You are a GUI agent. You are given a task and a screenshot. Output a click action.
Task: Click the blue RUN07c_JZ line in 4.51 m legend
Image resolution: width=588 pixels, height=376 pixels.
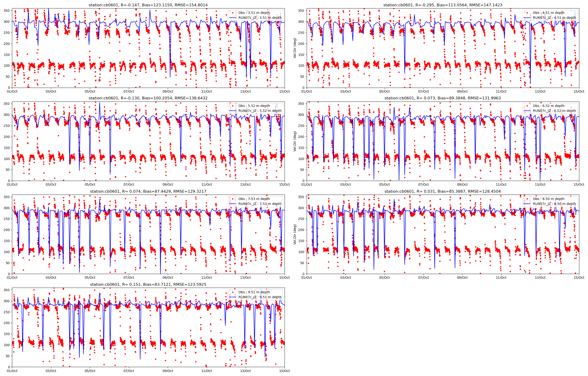tap(527, 18)
